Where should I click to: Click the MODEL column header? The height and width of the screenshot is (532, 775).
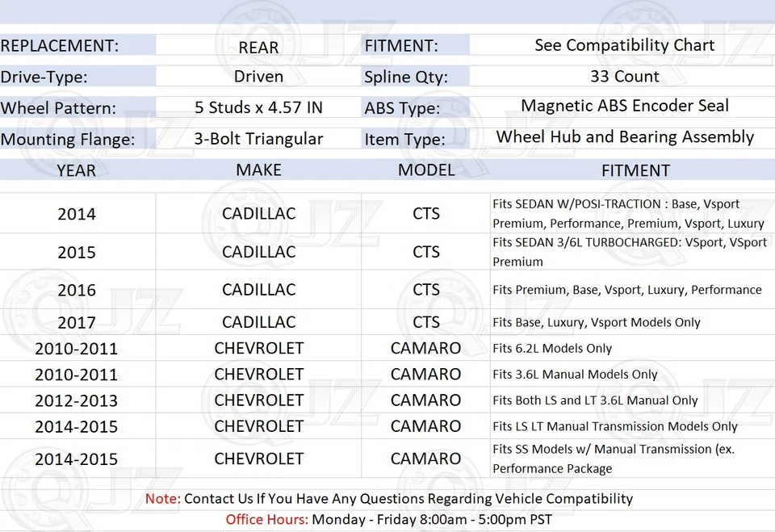(x=425, y=170)
